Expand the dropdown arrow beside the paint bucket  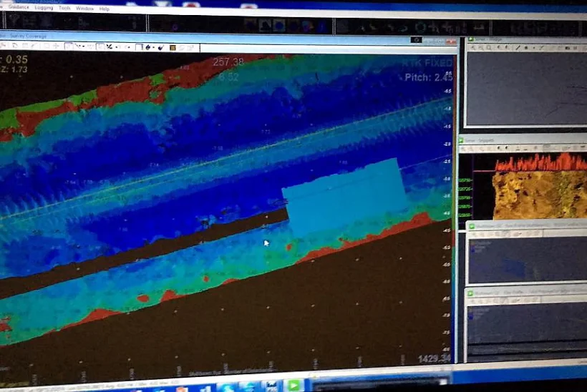click(x=155, y=47)
